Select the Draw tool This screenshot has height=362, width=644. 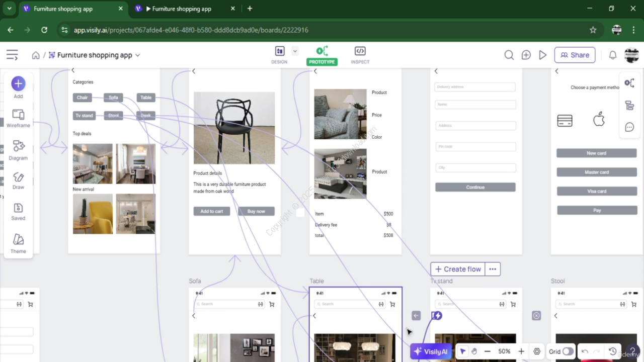coord(18,180)
